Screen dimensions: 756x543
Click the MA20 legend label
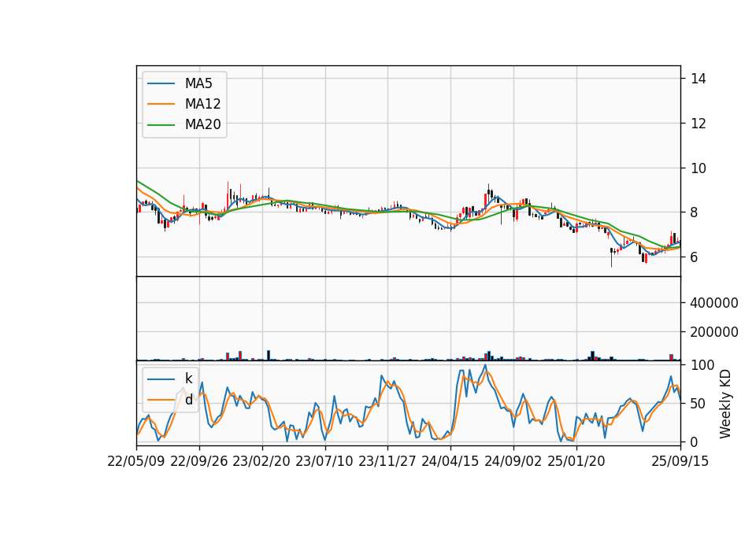tap(202, 124)
